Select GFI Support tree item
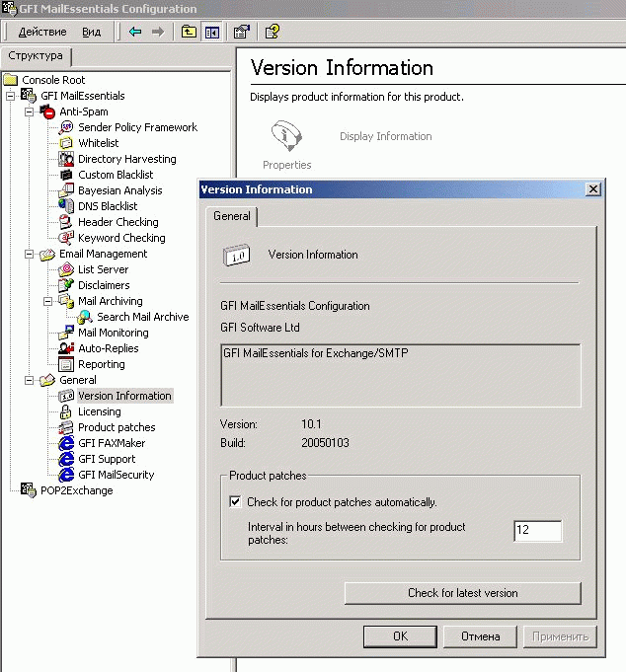 click(107, 459)
